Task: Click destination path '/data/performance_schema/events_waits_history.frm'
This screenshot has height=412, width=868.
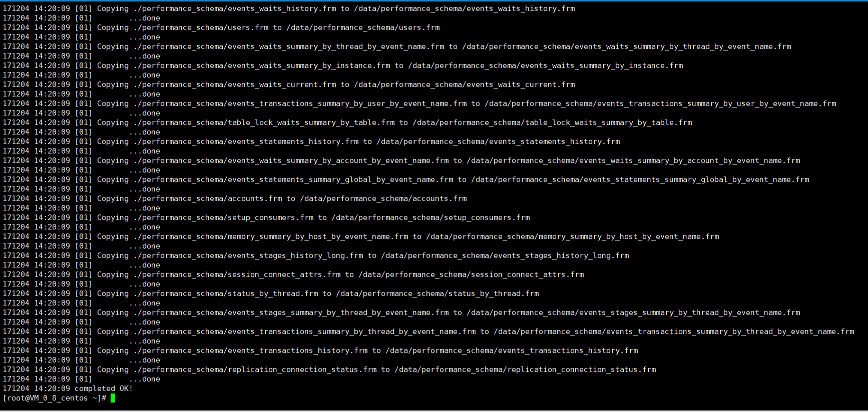Action: point(465,8)
